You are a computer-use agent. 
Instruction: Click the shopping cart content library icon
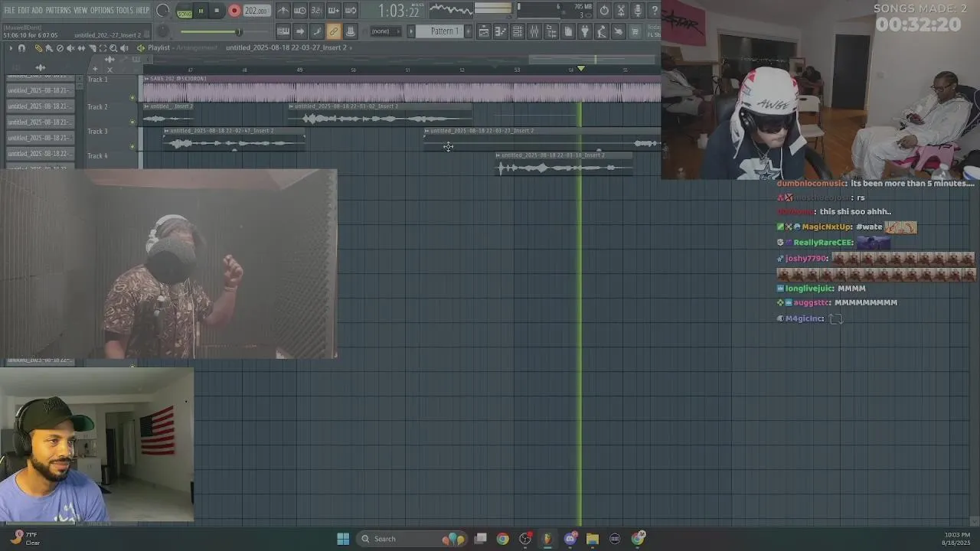pyautogui.click(x=635, y=31)
